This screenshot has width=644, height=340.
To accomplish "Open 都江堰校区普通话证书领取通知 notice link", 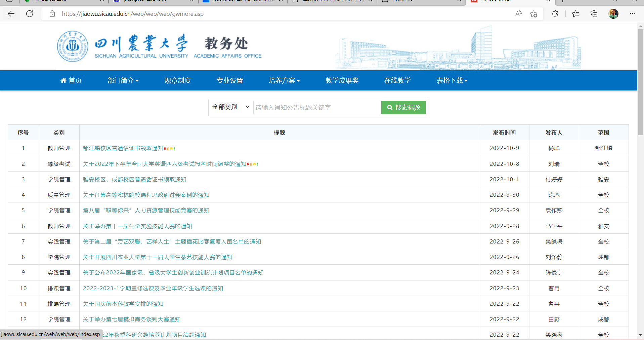I will [x=123, y=148].
